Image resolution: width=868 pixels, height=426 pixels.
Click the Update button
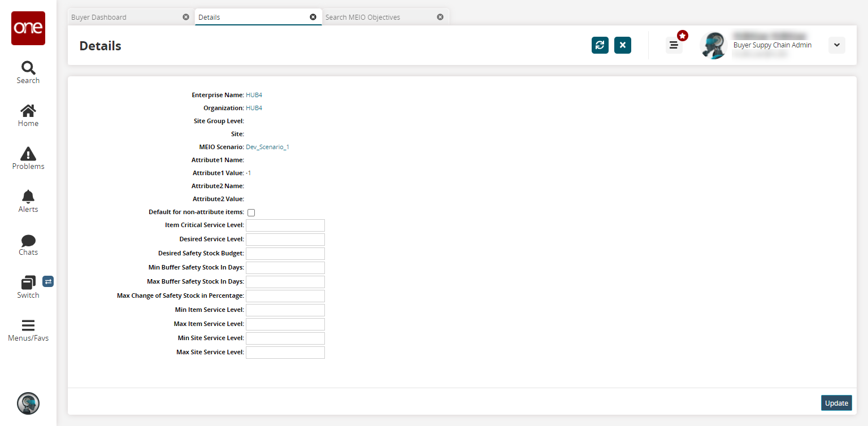click(836, 403)
